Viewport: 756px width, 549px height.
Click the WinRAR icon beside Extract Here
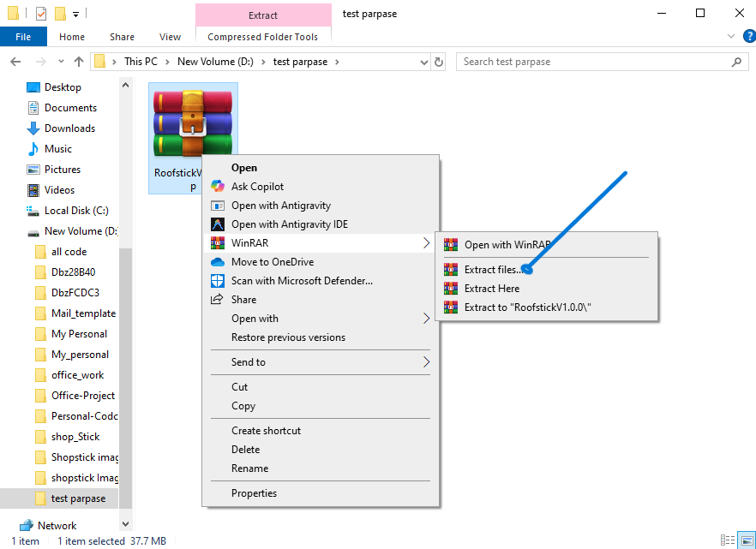point(451,289)
